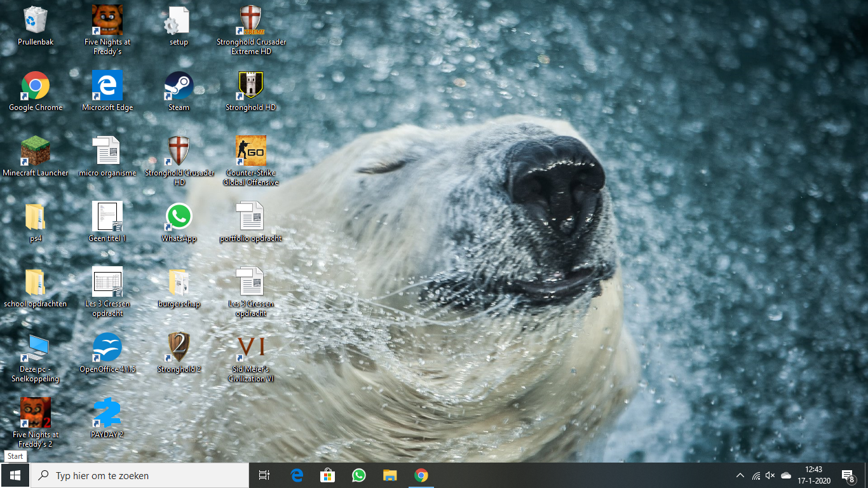Screen dimensions: 868x488
Task: Open Microsoft Store from the taskbar
Action: [x=327, y=475]
